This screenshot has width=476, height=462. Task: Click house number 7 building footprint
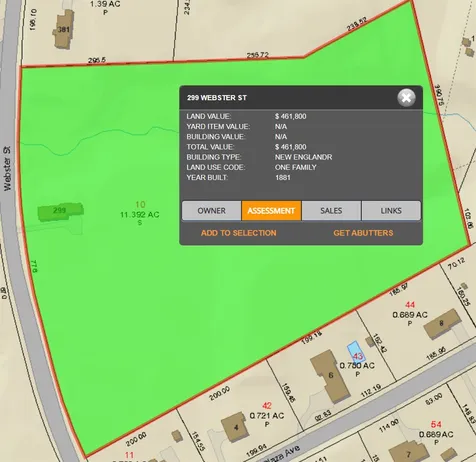point(409,452)
